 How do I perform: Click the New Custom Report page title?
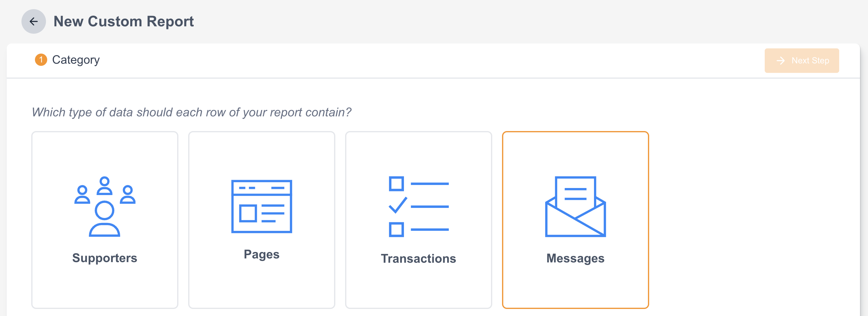click(x=123, y=21)
